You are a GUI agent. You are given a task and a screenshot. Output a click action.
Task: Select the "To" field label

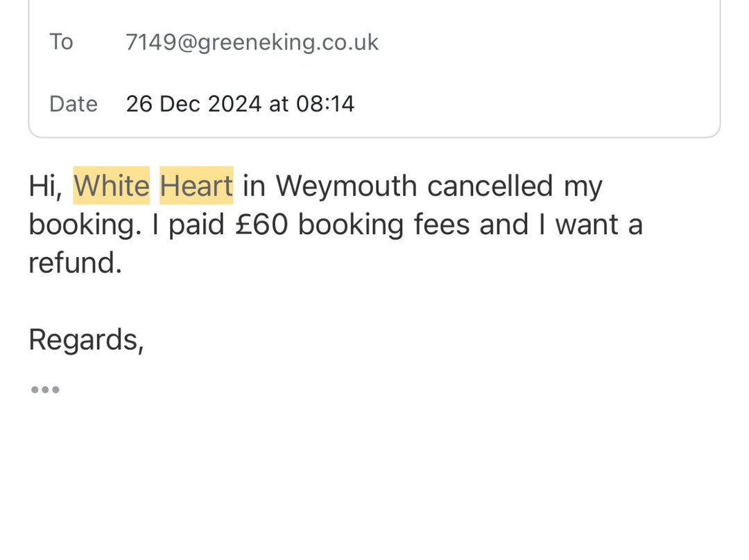[x=61, y=42]
